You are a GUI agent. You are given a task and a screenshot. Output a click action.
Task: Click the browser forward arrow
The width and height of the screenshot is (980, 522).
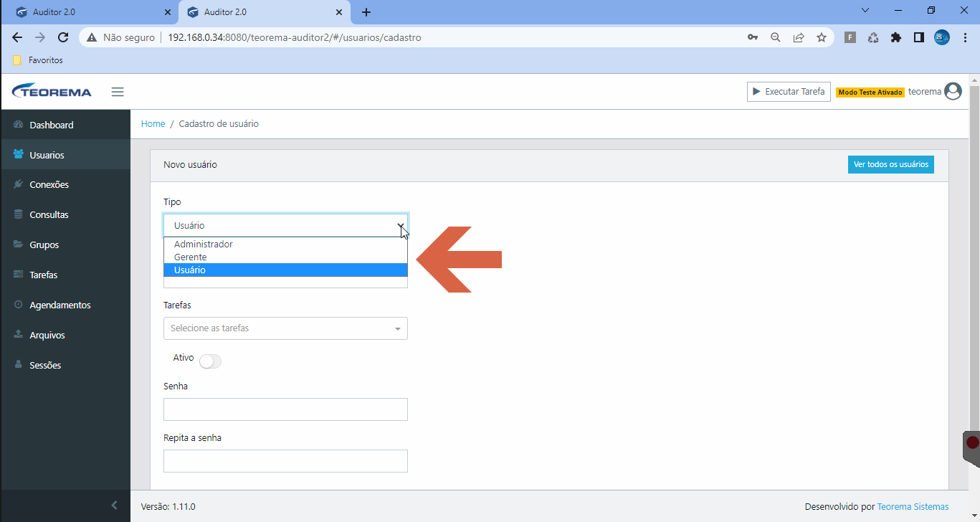[x=40, y=37]
